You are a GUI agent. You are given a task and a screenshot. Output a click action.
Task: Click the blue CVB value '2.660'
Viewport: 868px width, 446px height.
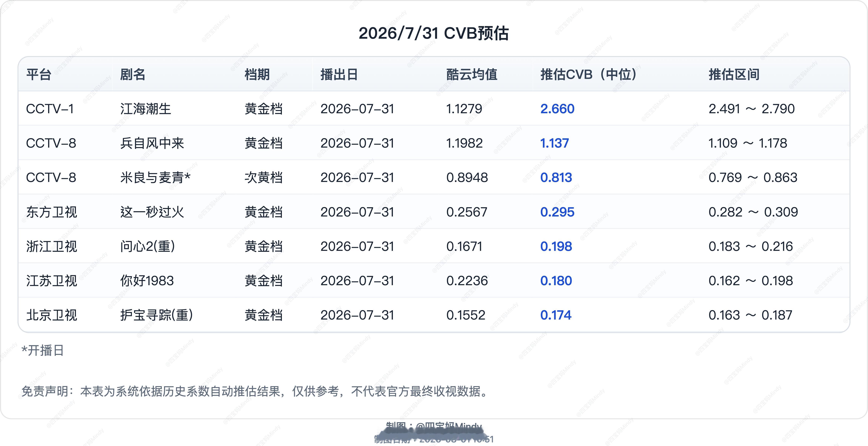(x=557, y=109)
